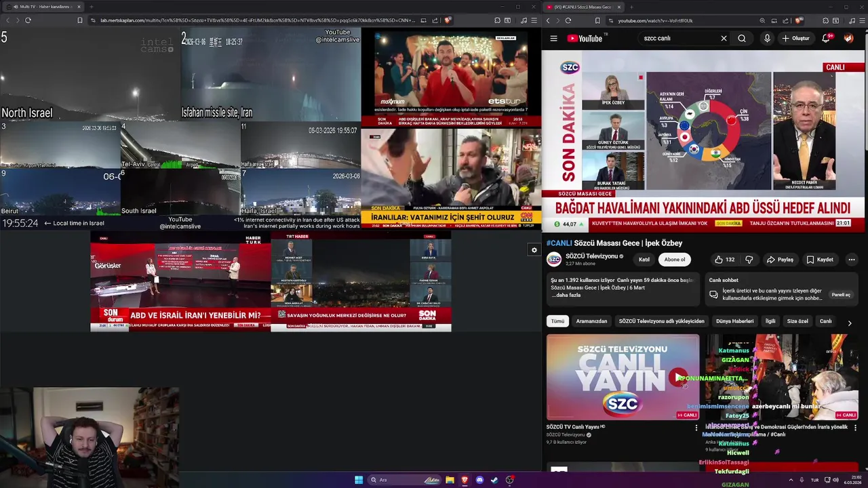Switch to the Multi TV - Haber kanalları tab
Screen dimensions: 868x488
tap(44, 7)
